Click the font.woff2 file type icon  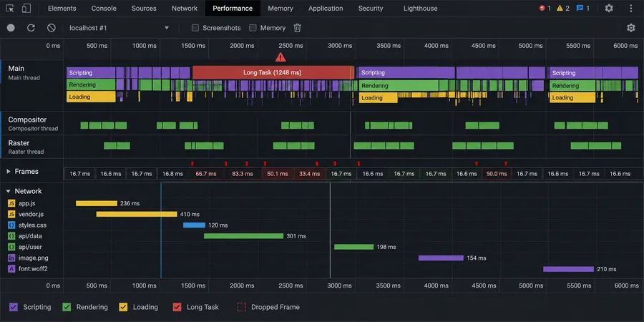11,269
